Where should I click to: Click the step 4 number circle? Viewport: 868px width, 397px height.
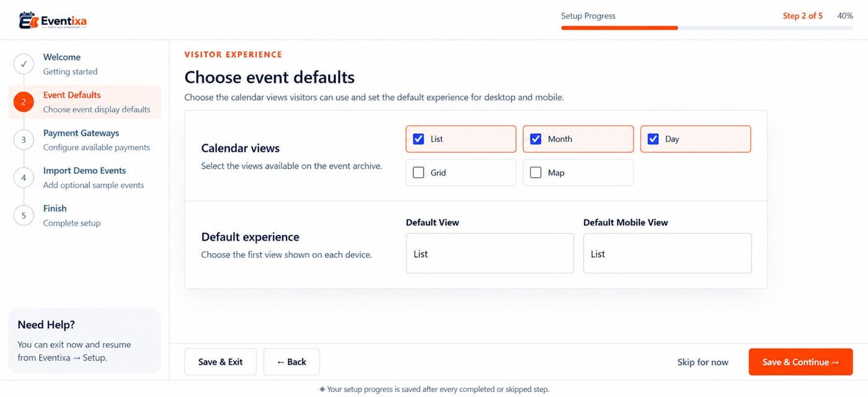24,177
